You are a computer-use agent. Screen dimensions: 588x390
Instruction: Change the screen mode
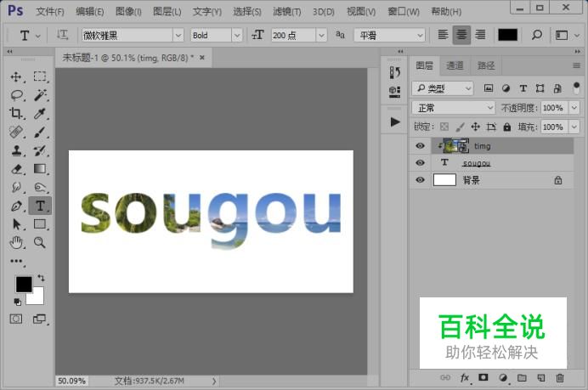tap(39, 319)
